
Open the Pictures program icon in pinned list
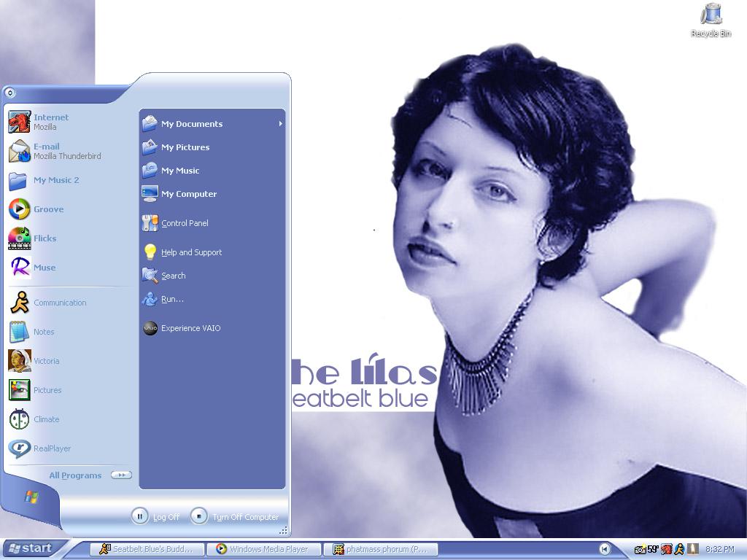pos(20,390)
